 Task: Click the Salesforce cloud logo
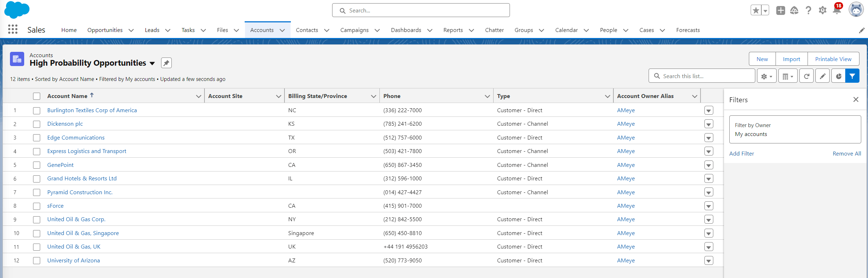(x=17, y=10)
